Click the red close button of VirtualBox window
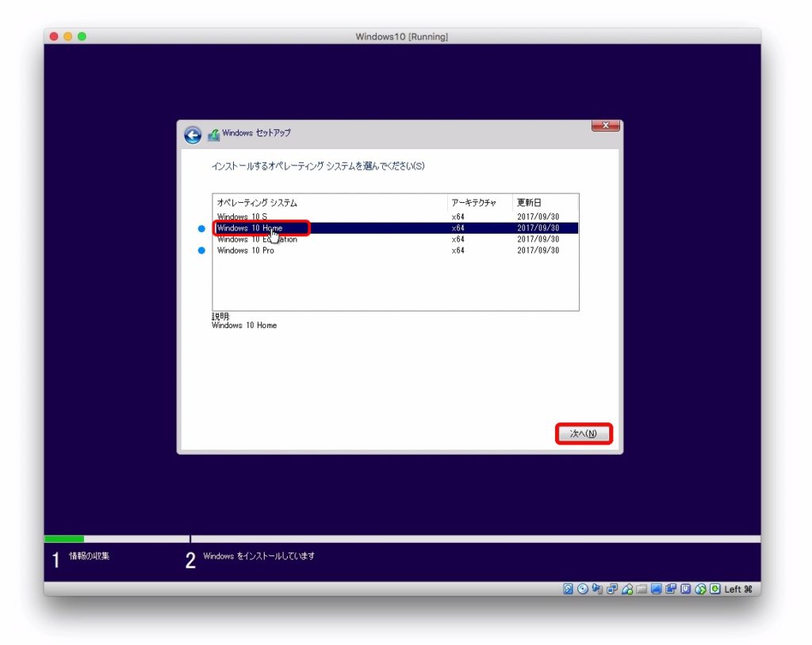The width and height of the screenshot is (812, 645). coord(54,36)
